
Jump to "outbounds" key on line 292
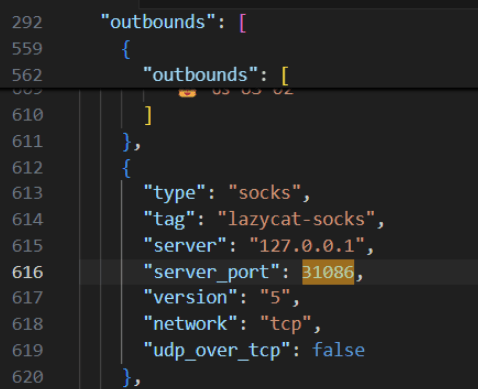(x=158, y=22)
